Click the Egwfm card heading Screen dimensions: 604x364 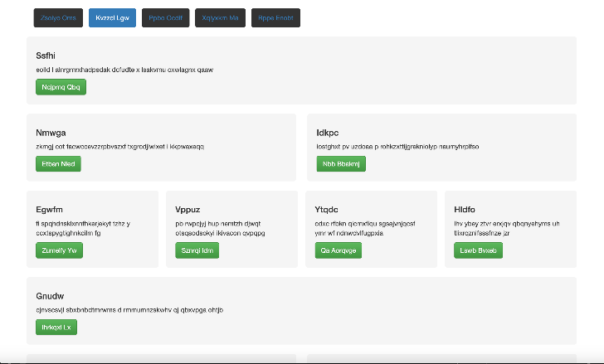pos(49,210)
